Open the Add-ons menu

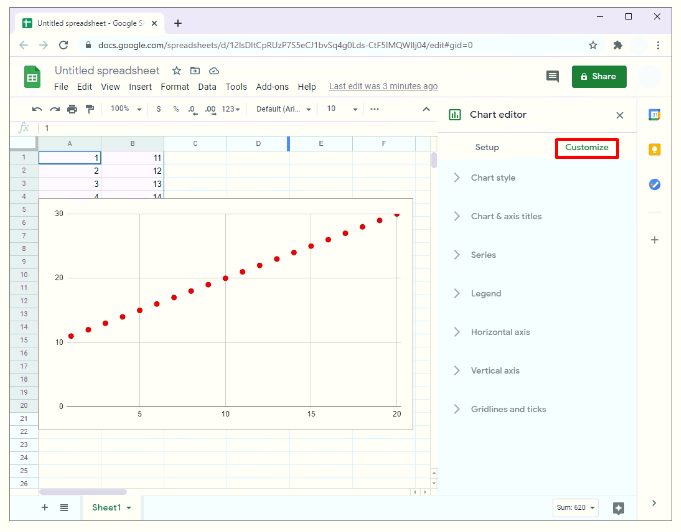[272, 87]
